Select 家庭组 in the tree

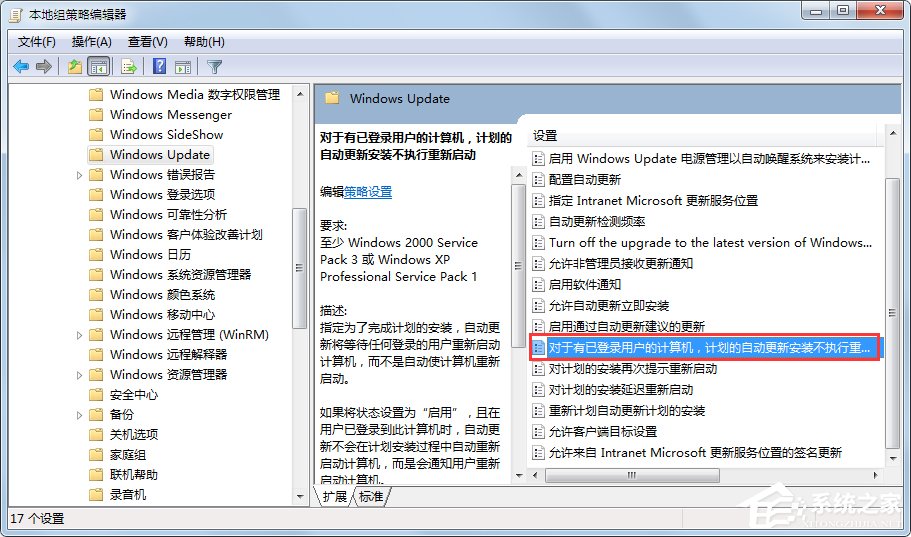click(128, 454)
